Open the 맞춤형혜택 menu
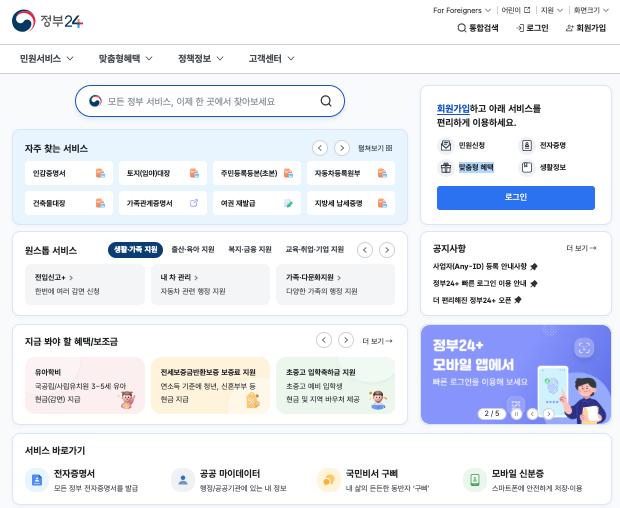This screenshot has width=620, height=508. 125,59
